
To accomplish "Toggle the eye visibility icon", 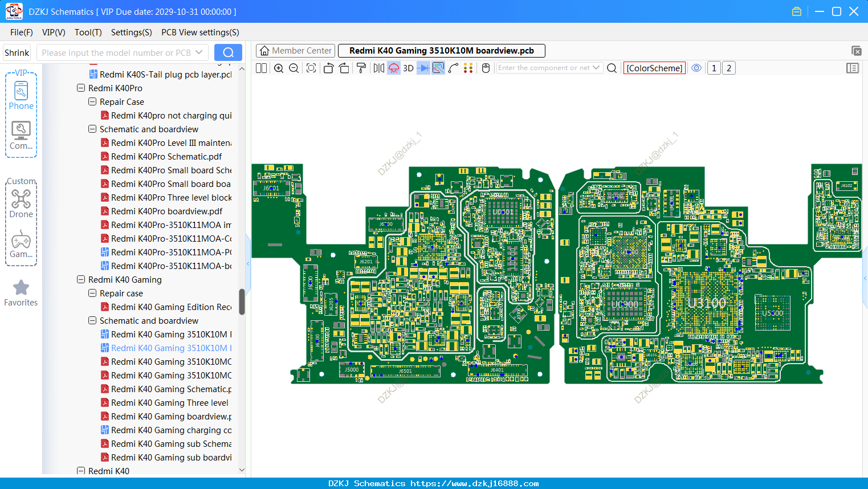I will pos(696,68).
